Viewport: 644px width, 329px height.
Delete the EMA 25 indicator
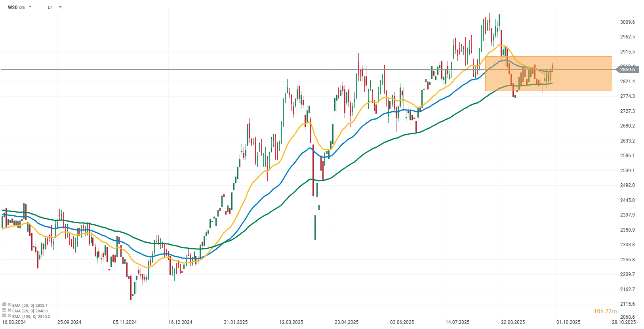(x=10, y=310)
